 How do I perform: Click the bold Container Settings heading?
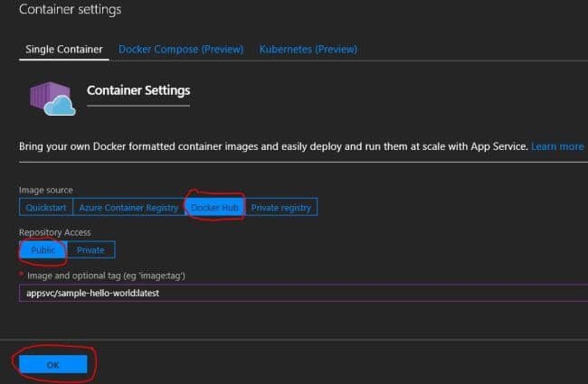(138, 90)
